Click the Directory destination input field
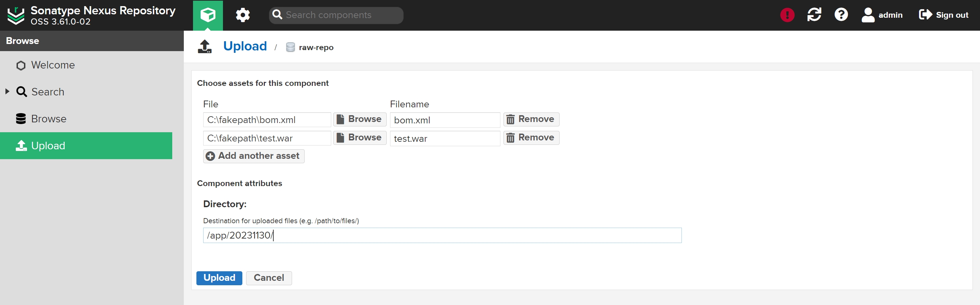Viewport: 980px width, 305px height. click(x=442, y=235)
